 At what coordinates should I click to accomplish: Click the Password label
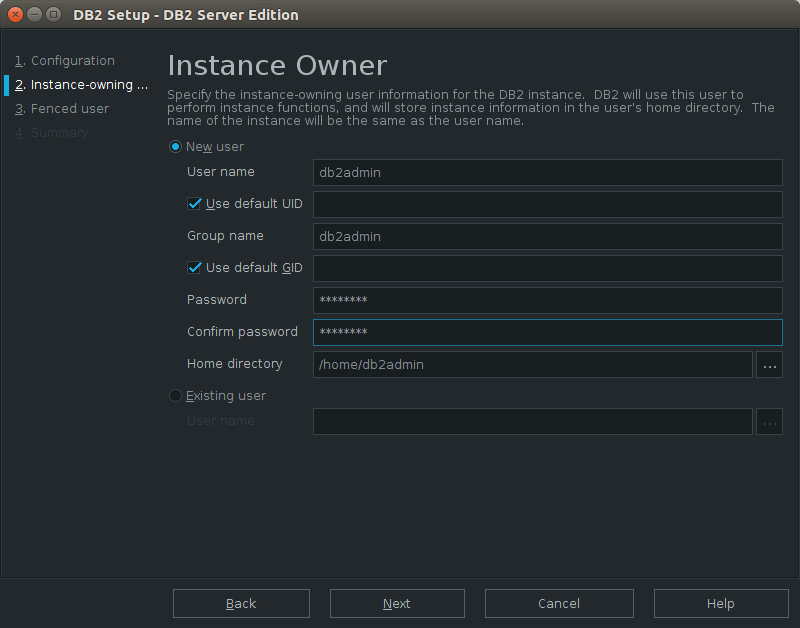point(217,299)
